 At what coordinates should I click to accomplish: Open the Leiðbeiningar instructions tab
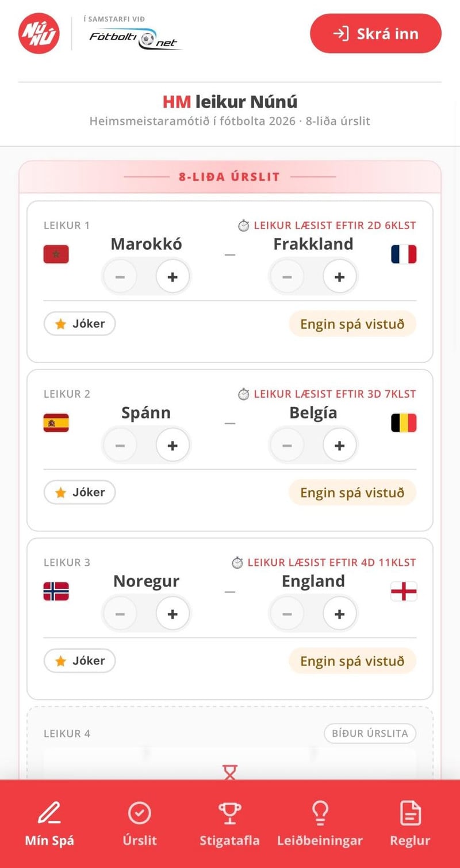coord(320,824)
